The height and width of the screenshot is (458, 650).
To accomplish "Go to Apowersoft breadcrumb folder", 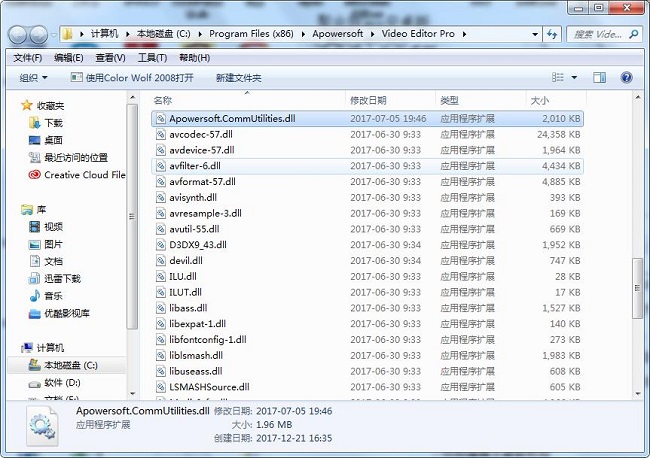I will tap(338, 34).
